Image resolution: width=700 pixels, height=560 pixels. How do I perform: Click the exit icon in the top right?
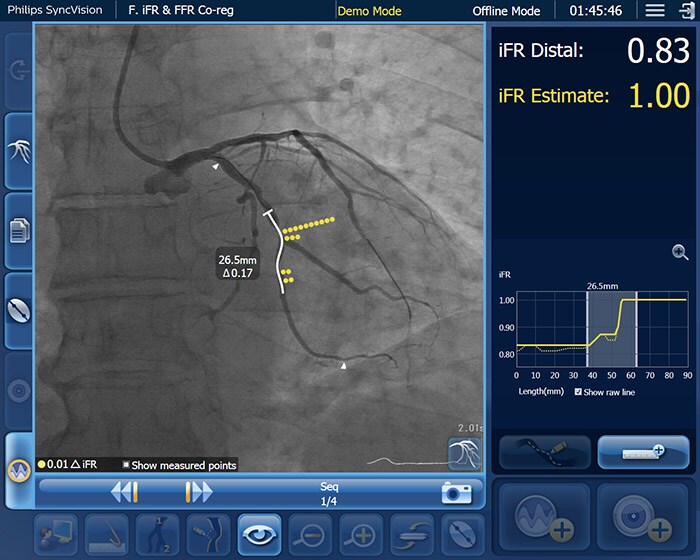click(x=685, y=11)
